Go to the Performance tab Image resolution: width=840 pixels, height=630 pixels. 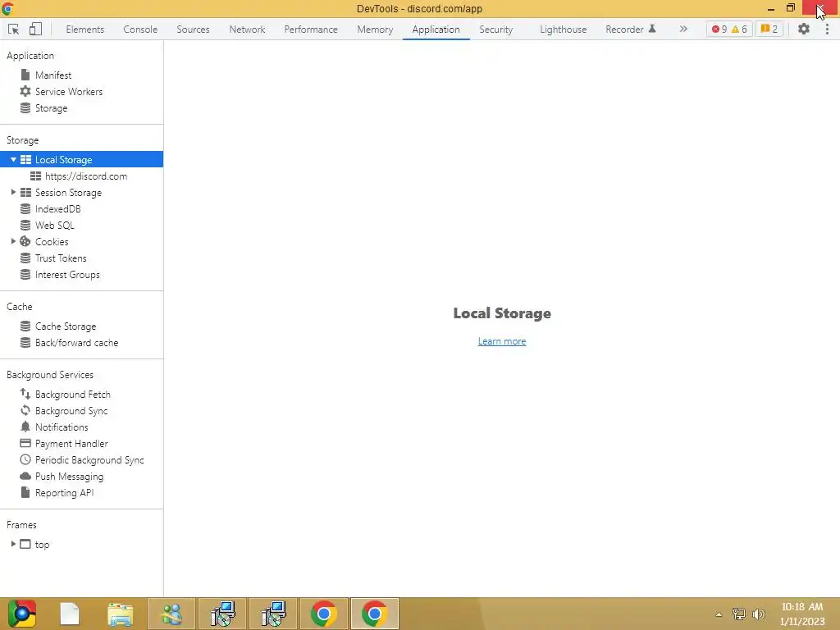coord(311,30)
